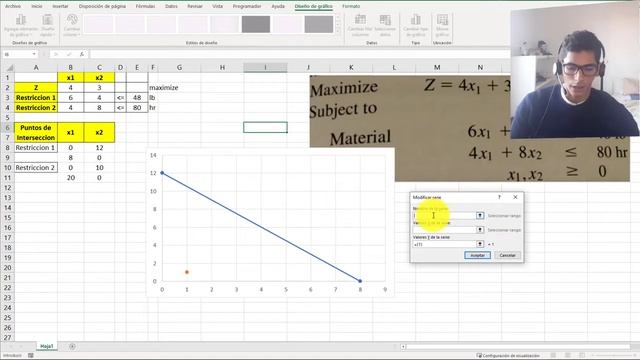Select first chart style thumbnail
The height and width of the screenshot is (360, 640).
(99, 24)
